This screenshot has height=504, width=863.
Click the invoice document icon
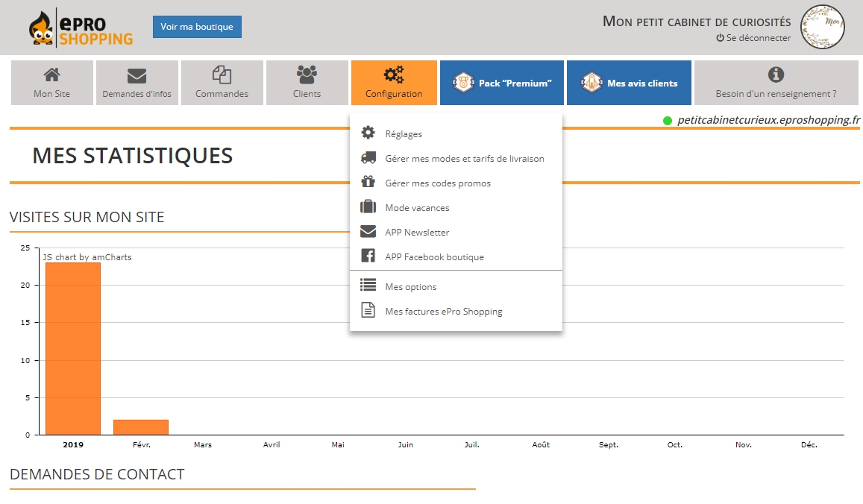(x=368, y=311)
